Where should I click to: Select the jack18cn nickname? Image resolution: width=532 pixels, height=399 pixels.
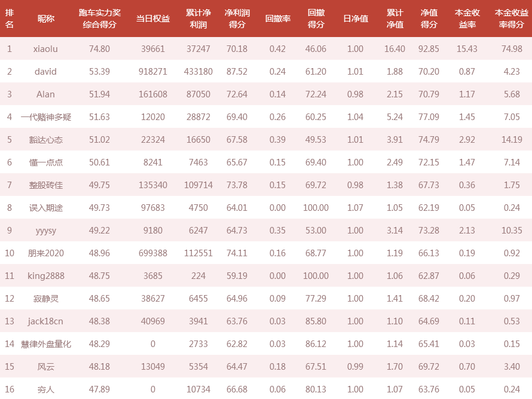coord(45,321)
